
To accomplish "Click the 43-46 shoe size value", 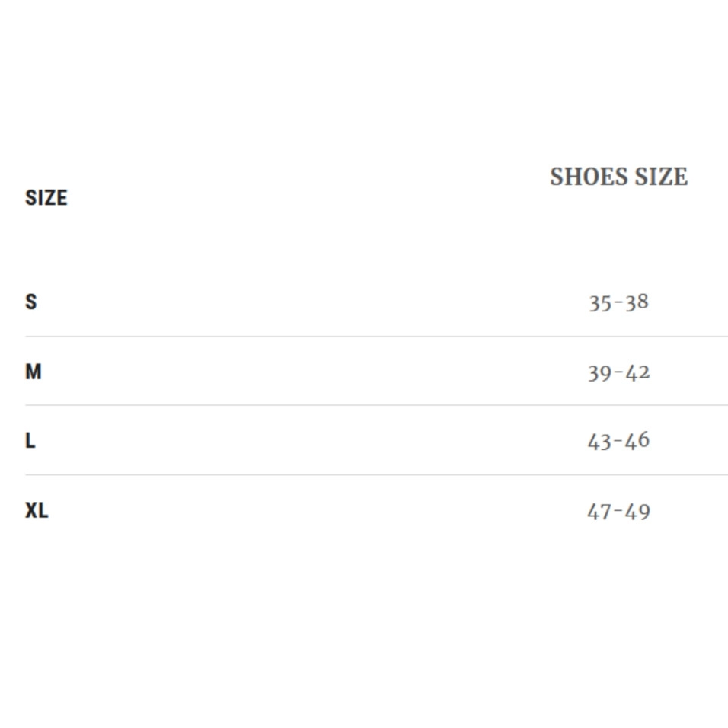I will click(618, 441).
